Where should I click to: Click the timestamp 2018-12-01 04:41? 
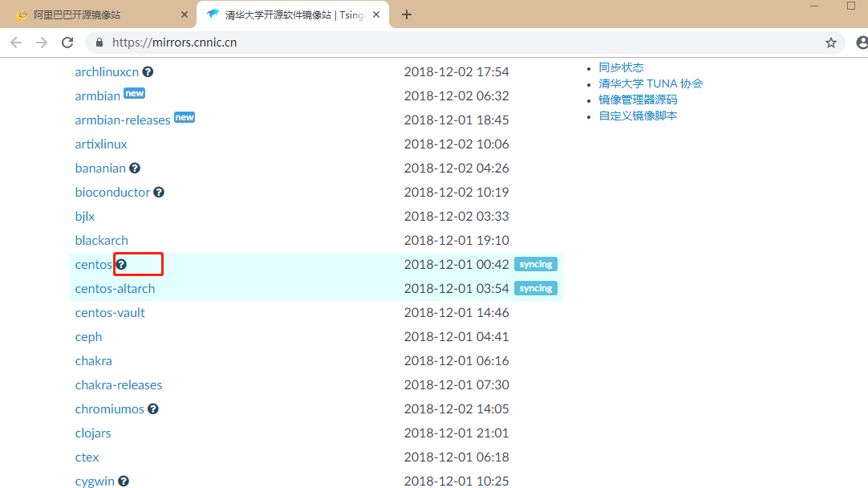click(x=456, y=337)
